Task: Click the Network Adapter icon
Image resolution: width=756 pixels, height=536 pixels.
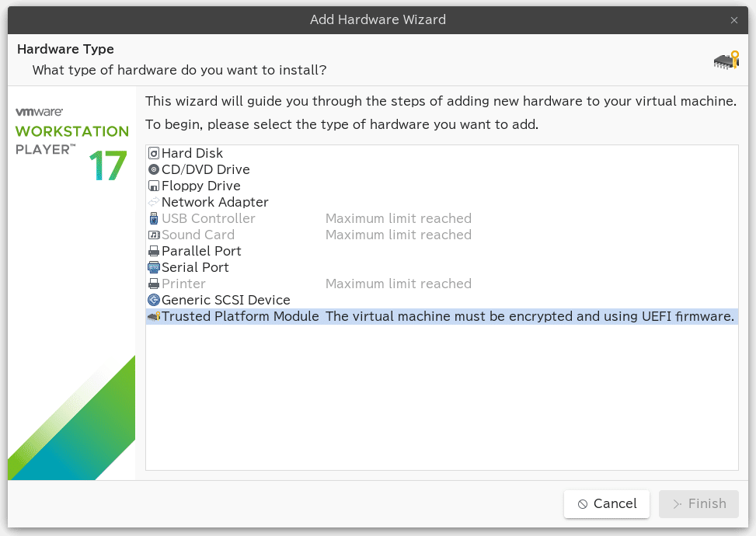Action: (155, 202)
